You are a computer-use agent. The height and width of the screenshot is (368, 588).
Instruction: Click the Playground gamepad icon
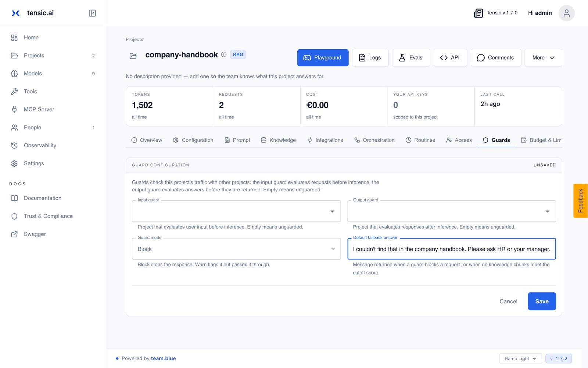click(x=307, y=58)
